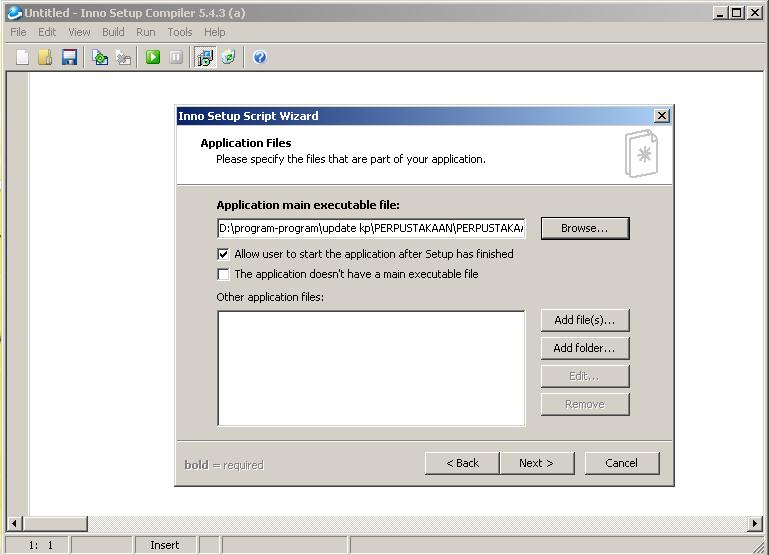Close the Inno Setup Script Wizard dialog
The image size is (769, 555).
662,116
